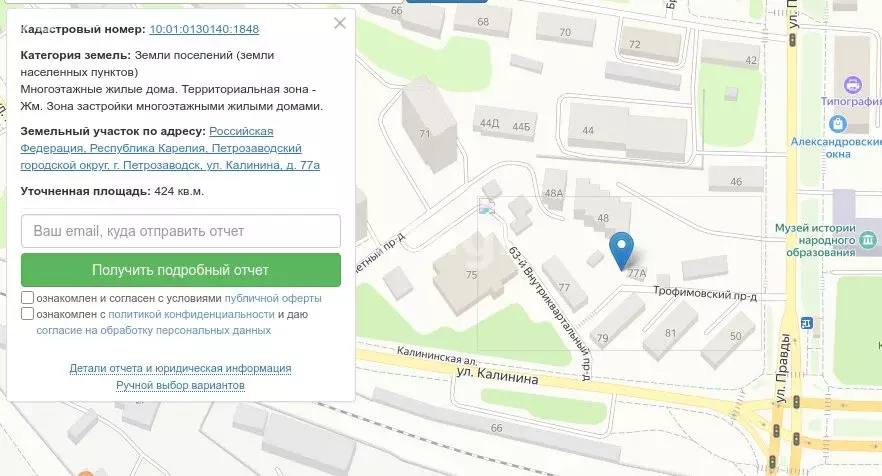The width and height of the screenshot is (882, 476).
Task: Check the public offer agreement checkbox
Action: 27,297
